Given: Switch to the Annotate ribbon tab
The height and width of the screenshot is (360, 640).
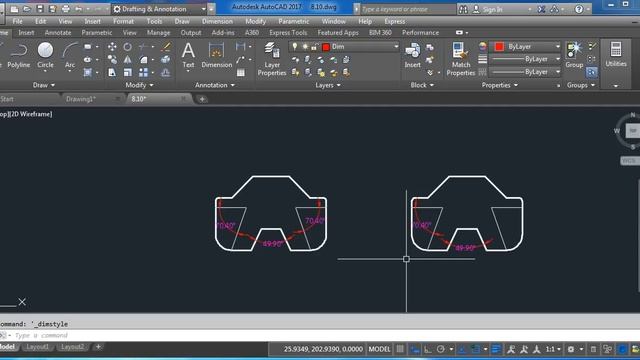Looking at the screenshot, I should (58, 32).
